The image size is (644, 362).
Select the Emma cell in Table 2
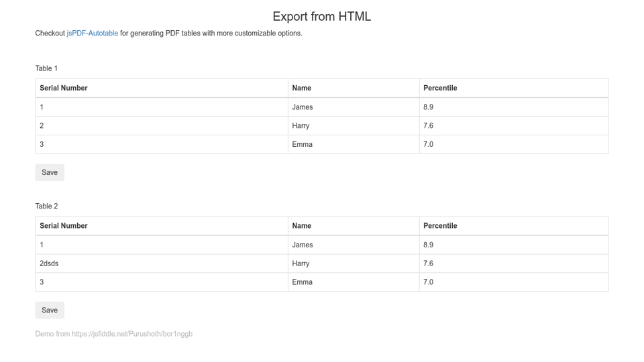pos(303,282)
